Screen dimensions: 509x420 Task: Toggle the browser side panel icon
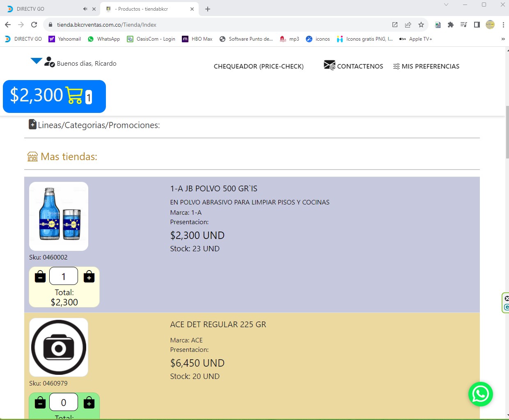coord(477,25)
